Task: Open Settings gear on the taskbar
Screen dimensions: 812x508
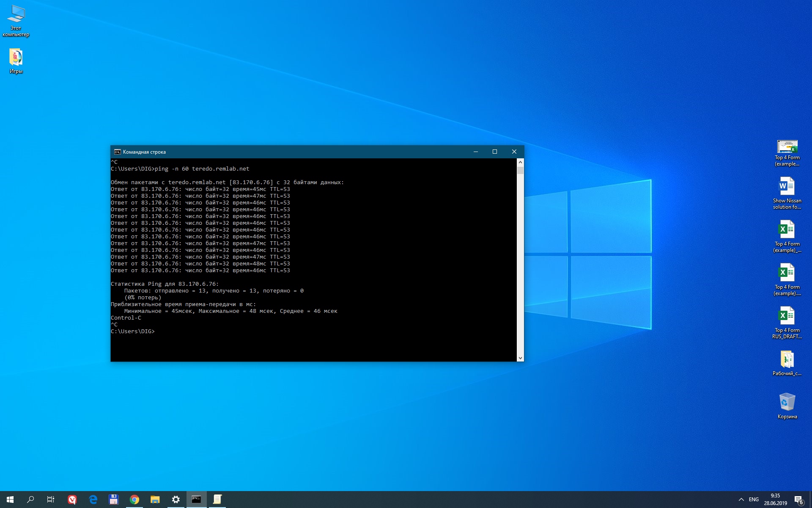Action: 176,500
